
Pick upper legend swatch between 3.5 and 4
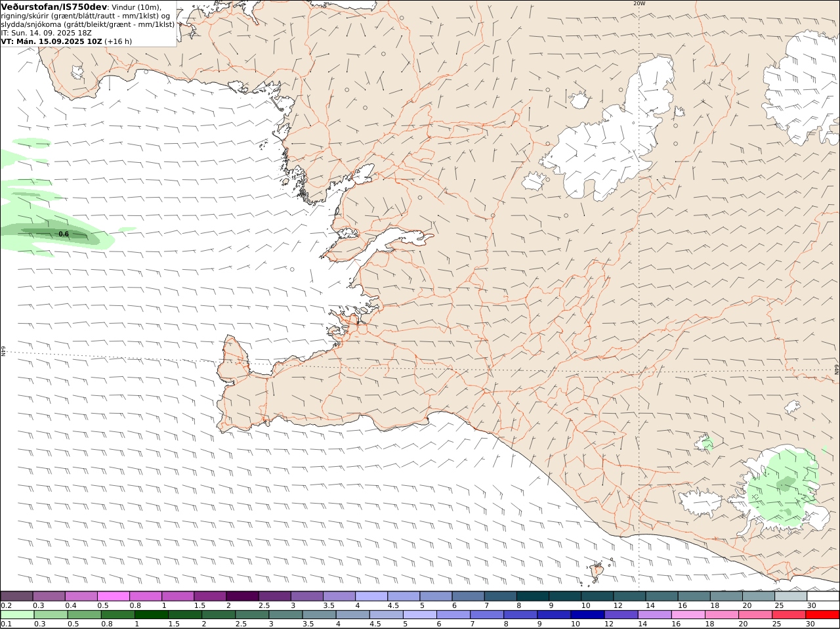(339, 596)
